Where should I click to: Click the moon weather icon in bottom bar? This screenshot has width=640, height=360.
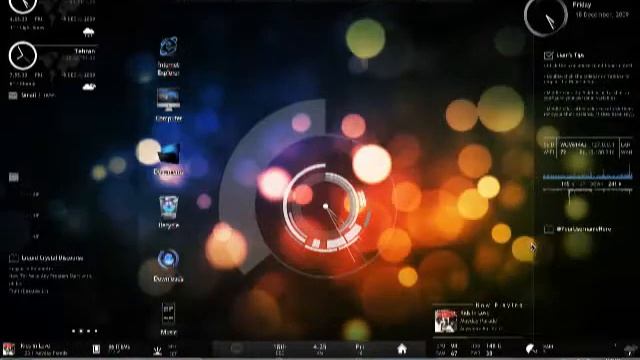[531, 349]
